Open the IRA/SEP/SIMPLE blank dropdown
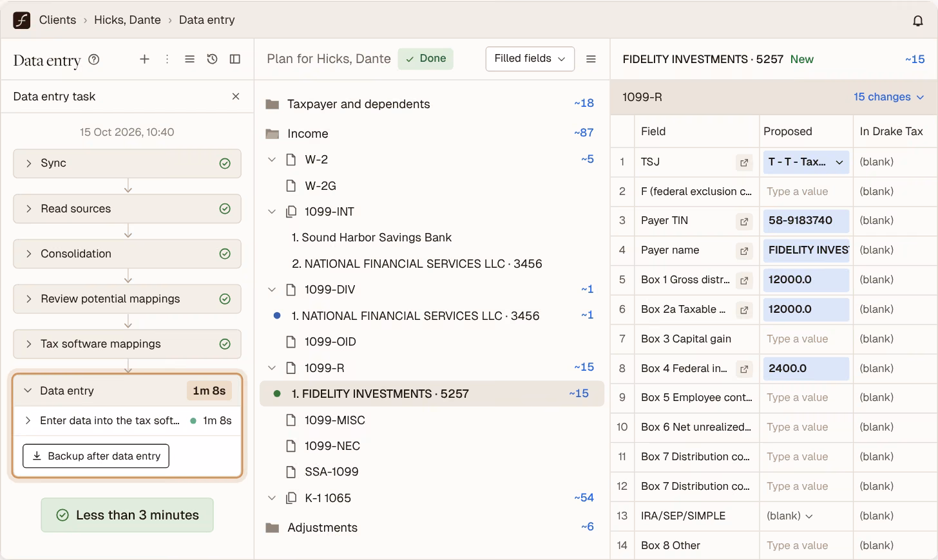The image size is (938, 560). coord(790,516)
